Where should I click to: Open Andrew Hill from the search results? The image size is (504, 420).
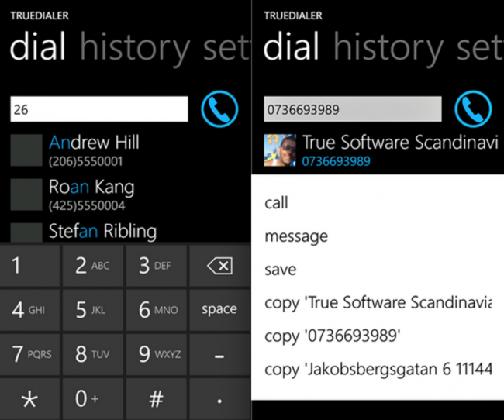coord(94,143)
